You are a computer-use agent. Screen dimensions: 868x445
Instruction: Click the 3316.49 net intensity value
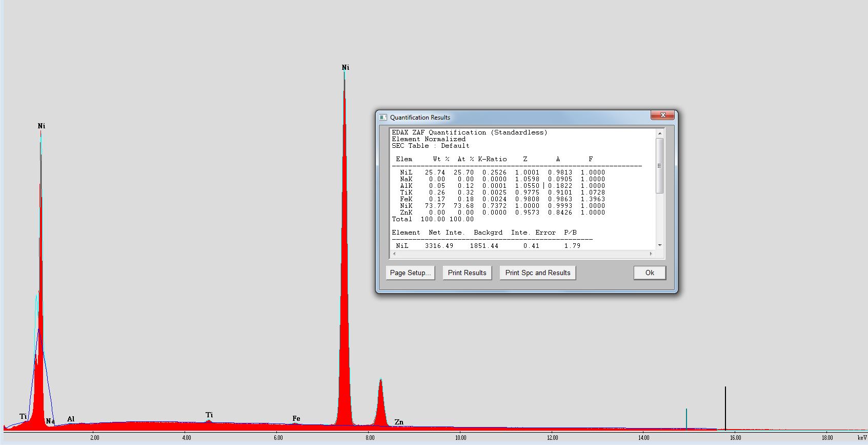[439, 246]
